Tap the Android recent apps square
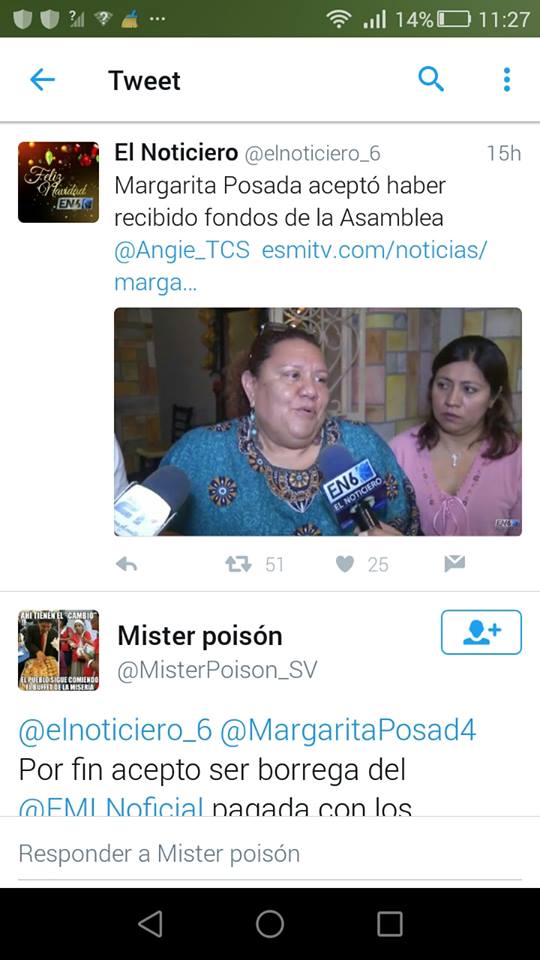This screenshot has height=960, width=540. coord(389,924)
